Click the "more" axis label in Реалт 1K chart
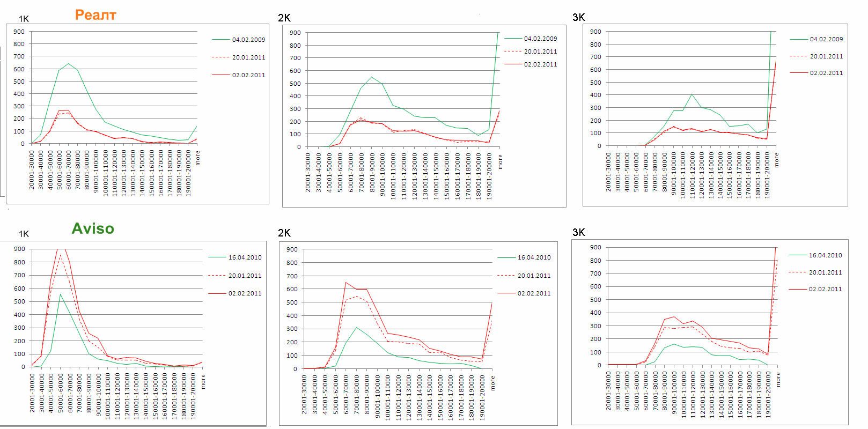Image resolution: width=868 pixels, height=429 pixels. tap(197, 158)
